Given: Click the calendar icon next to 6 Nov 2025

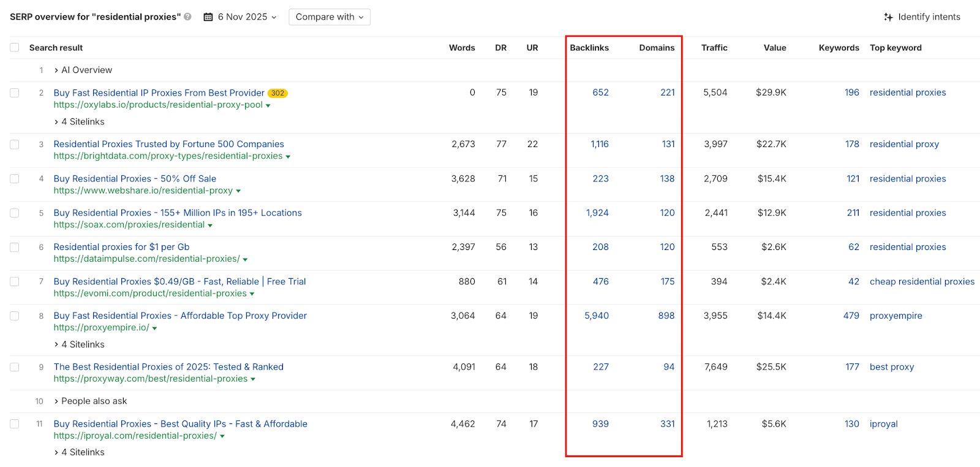Looking at the screenshot, I should coord(208,17).
